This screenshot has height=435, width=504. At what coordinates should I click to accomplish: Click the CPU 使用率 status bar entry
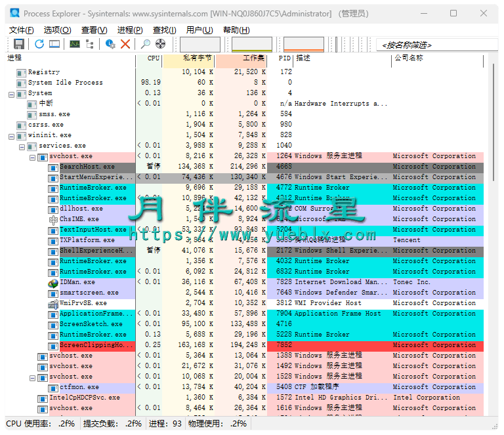click(41, 424)
